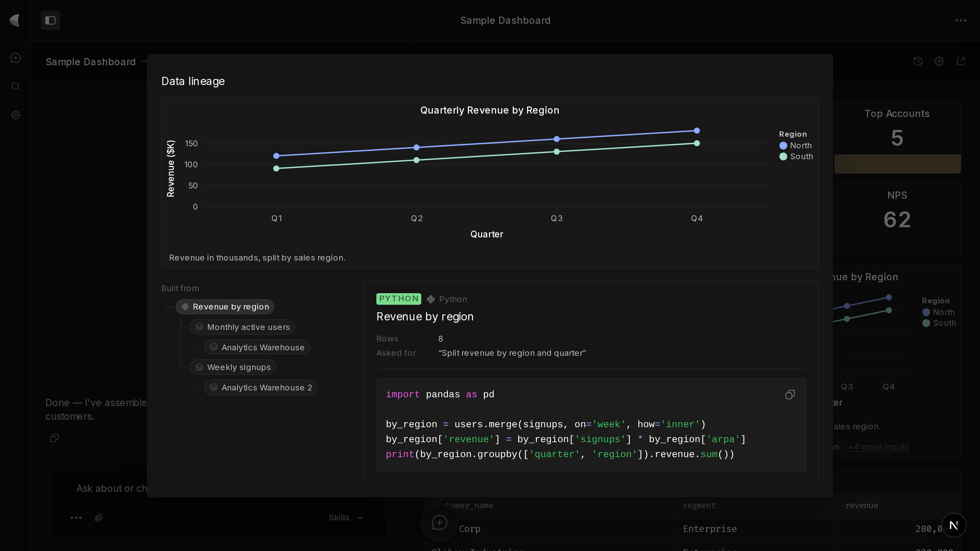Open the three-dot menu in header
The image size is (980, 551).
tap(961, 20)
